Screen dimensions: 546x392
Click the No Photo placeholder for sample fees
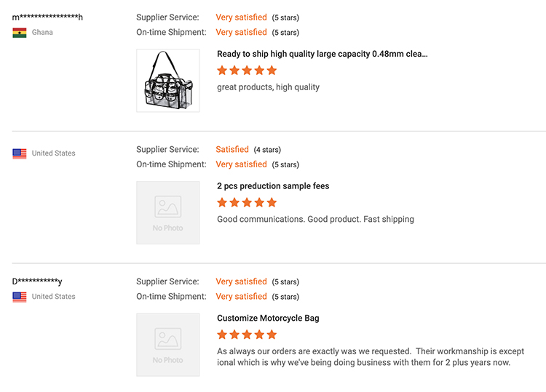[168, 212]
